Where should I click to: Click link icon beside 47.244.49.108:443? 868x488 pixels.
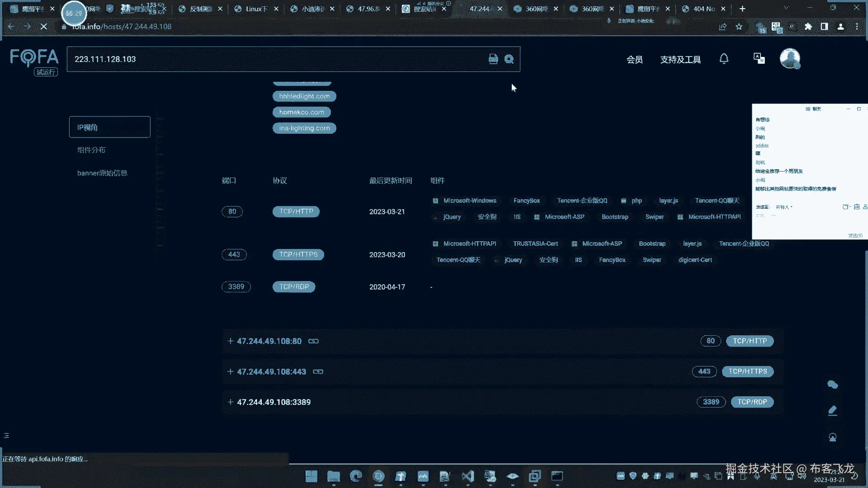318,372
